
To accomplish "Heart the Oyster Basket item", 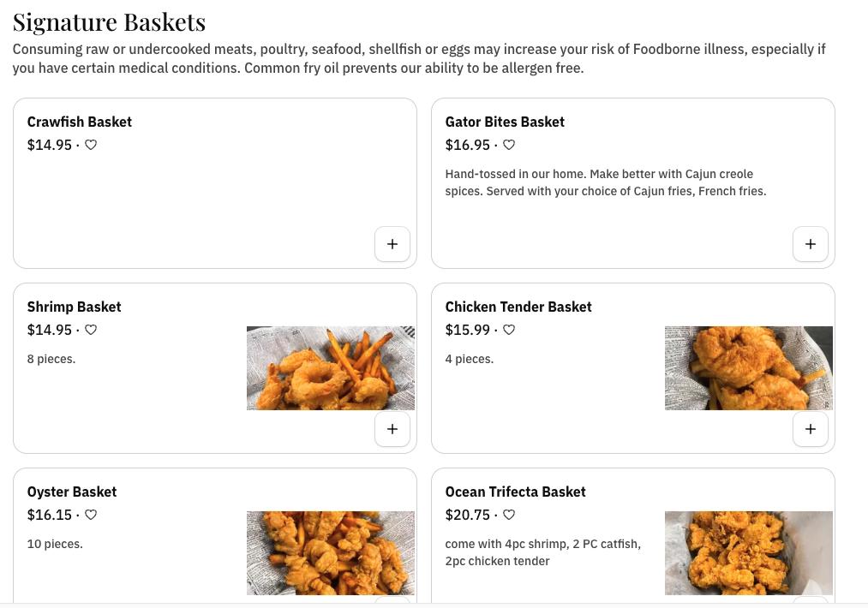I will click(91, 515).
